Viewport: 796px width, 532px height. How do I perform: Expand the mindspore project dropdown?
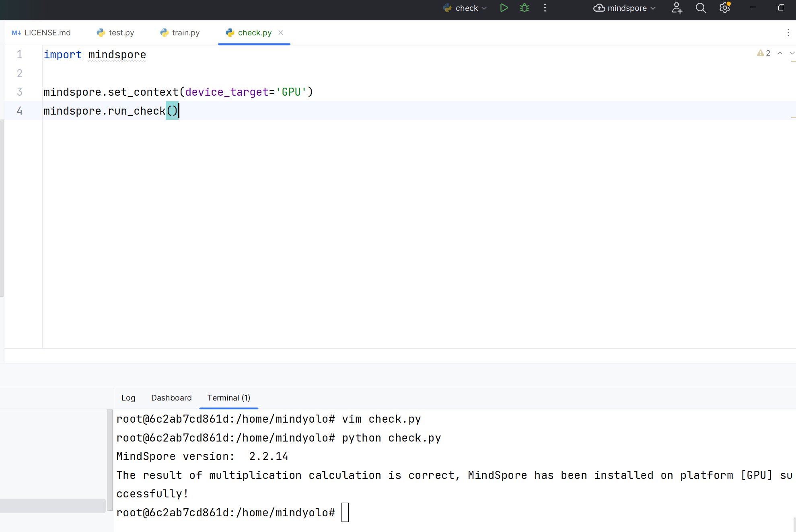[x=652, y=8]
